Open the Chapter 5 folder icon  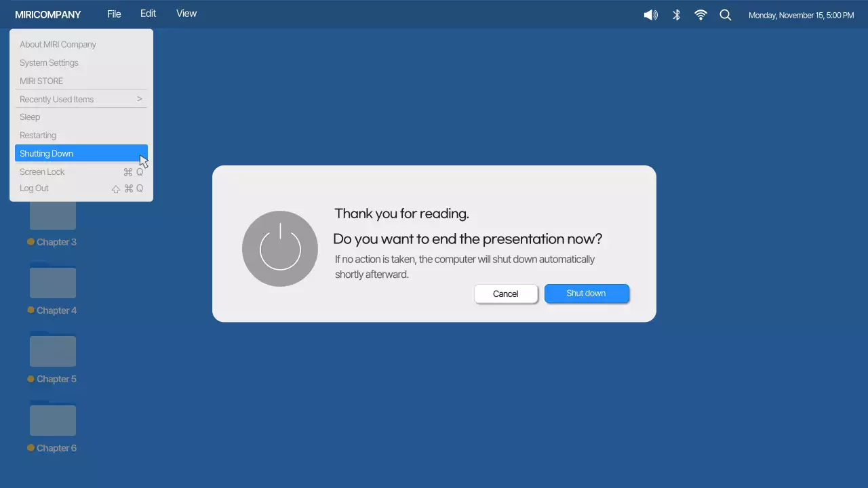pyautogui.click(x=53, y=350)
